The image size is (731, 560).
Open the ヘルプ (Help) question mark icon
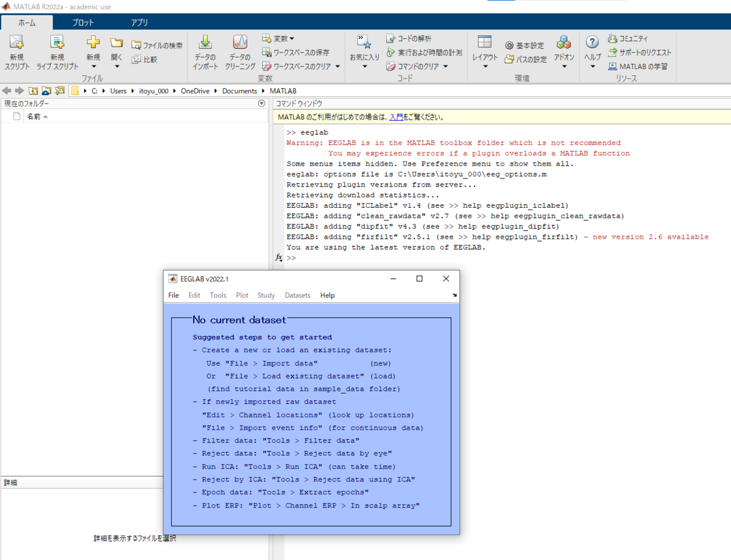pos(593,42)
